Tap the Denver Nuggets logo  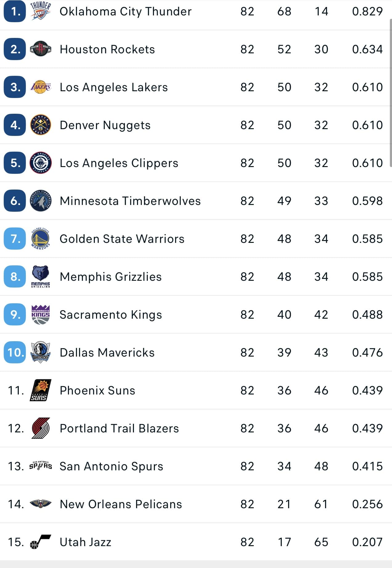(41, 125)
